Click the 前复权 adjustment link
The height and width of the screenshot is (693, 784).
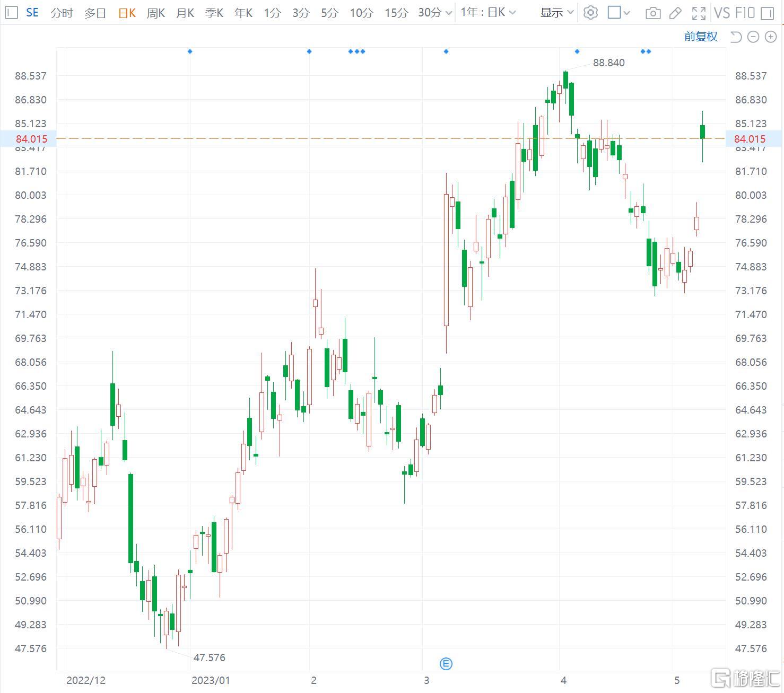[701, 36]
